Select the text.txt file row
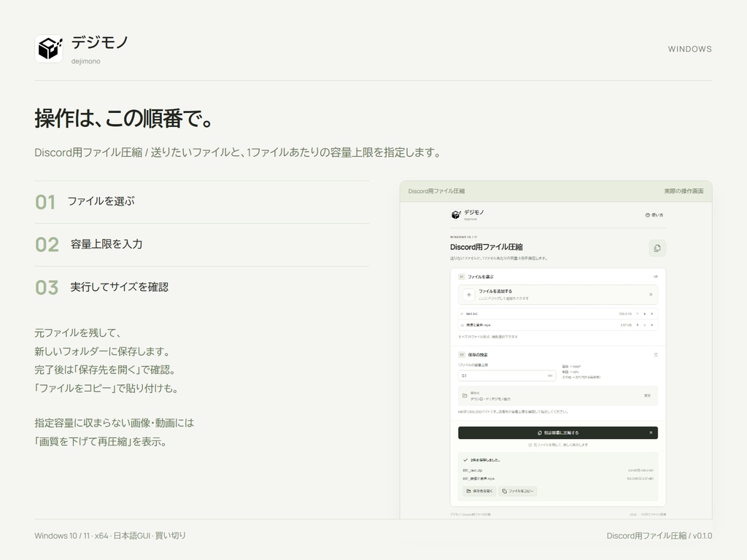 point(557,314)
